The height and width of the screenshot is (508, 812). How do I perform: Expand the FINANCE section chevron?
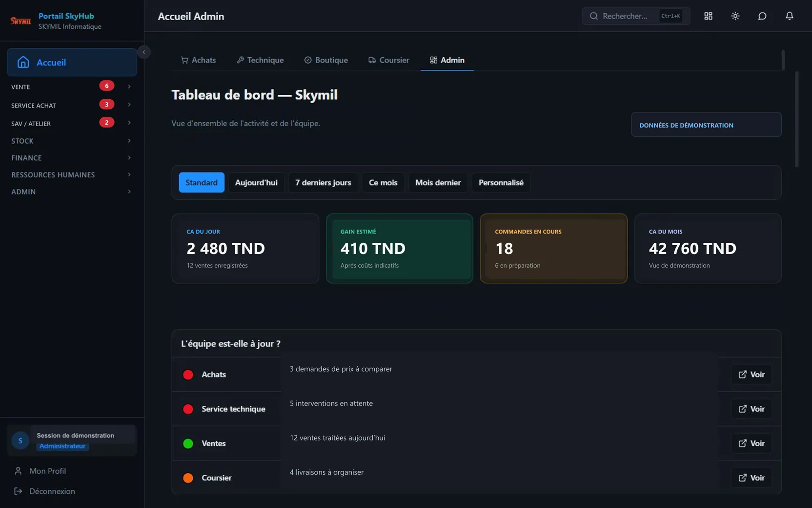[x=129, y=158]
